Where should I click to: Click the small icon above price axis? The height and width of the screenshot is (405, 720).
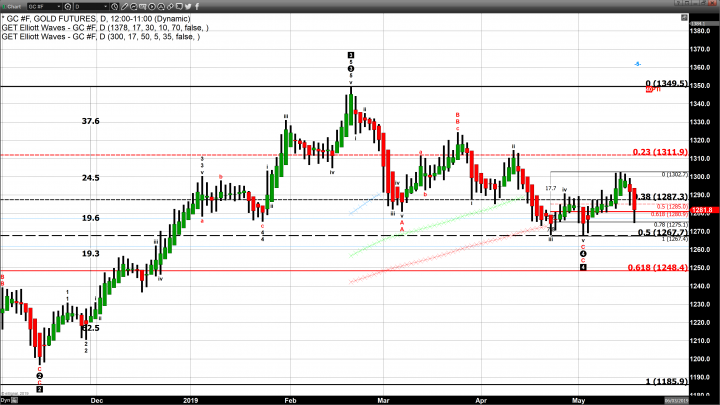(684, 17)
